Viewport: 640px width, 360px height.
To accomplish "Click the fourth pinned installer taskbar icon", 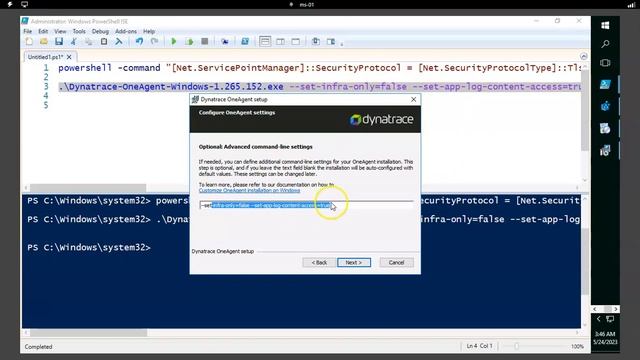I will click(605, 151).
